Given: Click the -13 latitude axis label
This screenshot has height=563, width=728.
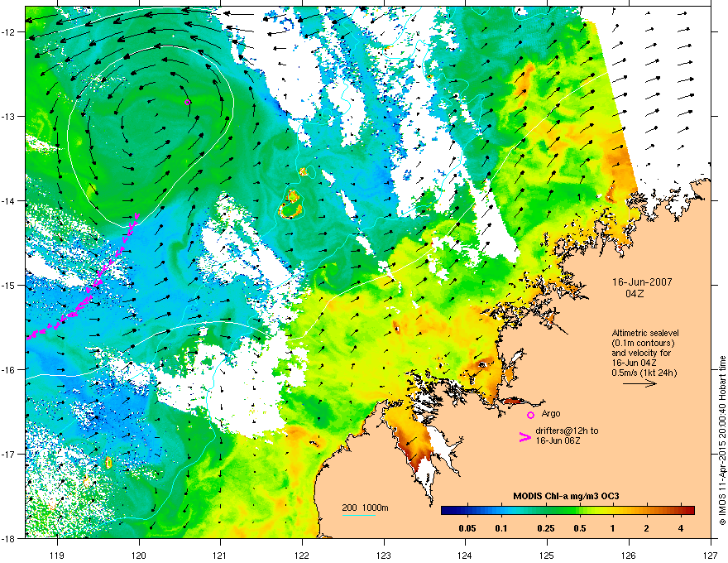Looking at the screenshot, I should coord(9,116).
